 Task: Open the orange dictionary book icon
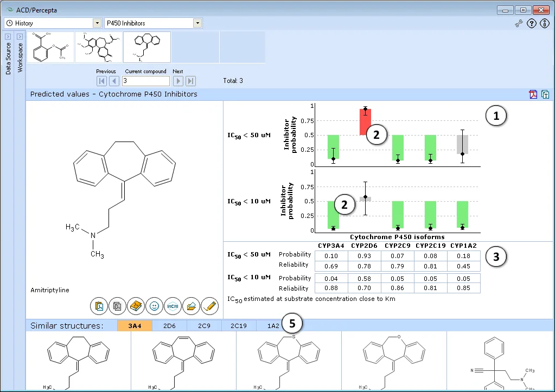pos(136,306)
